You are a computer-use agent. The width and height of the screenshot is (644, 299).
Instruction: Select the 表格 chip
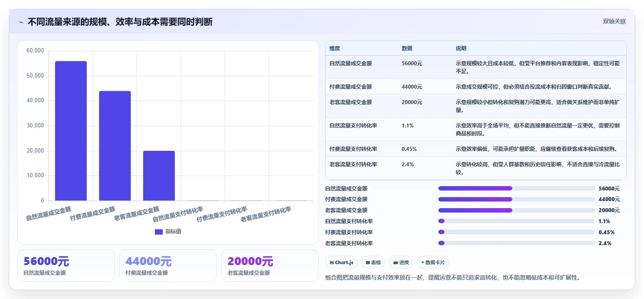[x=373, y=262]
